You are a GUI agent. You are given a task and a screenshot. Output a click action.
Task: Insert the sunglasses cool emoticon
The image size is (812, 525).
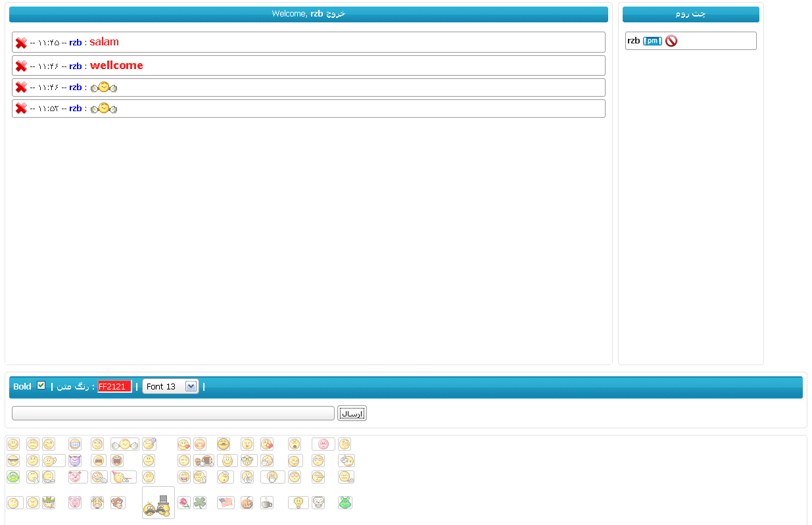[13, 461]
